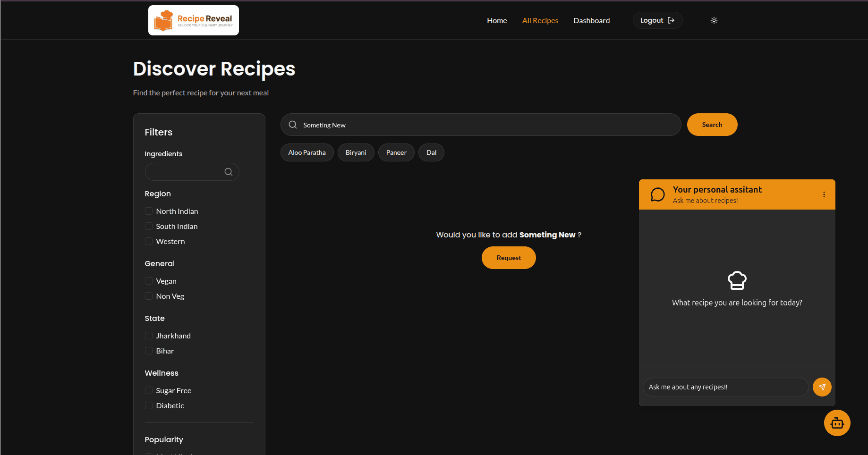The width and height of the screenshot is (868, 455).
Task: Click the Request button for Someting New
Action: coord(509,258)
